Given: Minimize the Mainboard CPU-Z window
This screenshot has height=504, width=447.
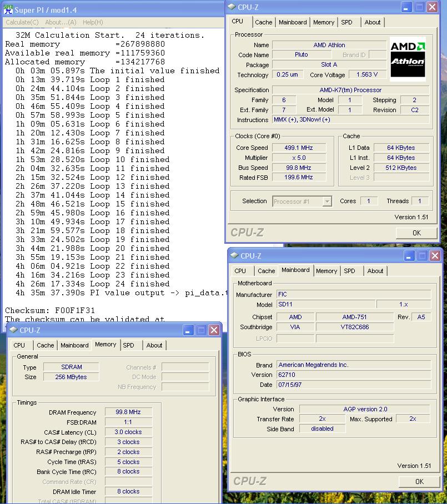Looking at the screenshot, I should coord(409,256).
